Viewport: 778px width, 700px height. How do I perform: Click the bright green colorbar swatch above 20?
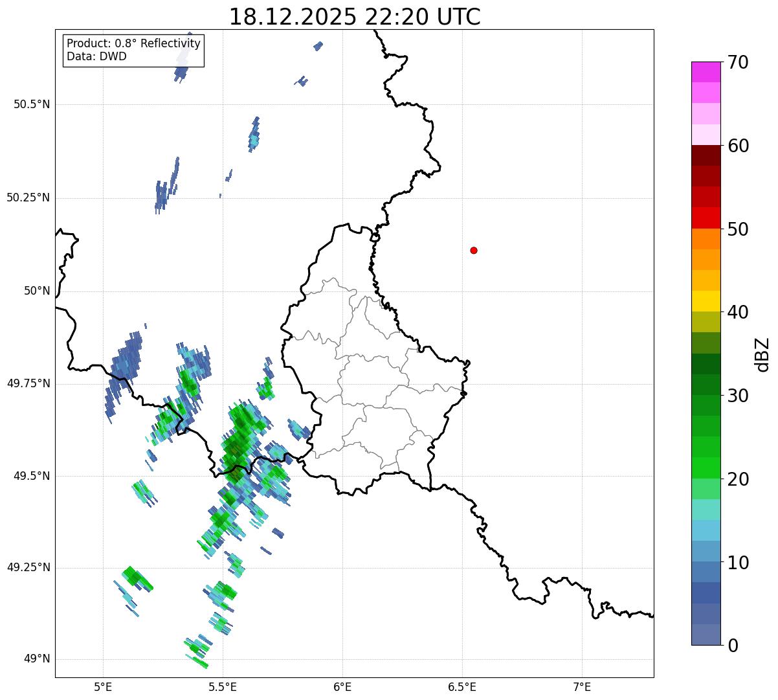(x=706, y=468)
